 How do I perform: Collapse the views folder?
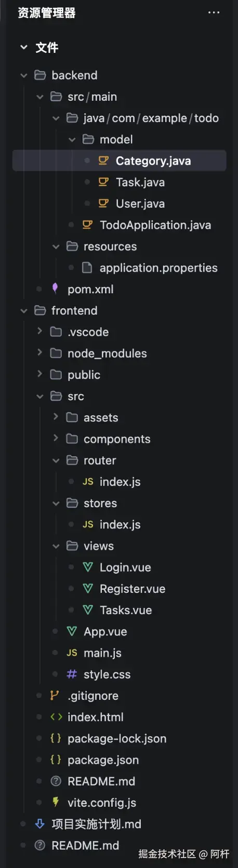click(56, 546)
